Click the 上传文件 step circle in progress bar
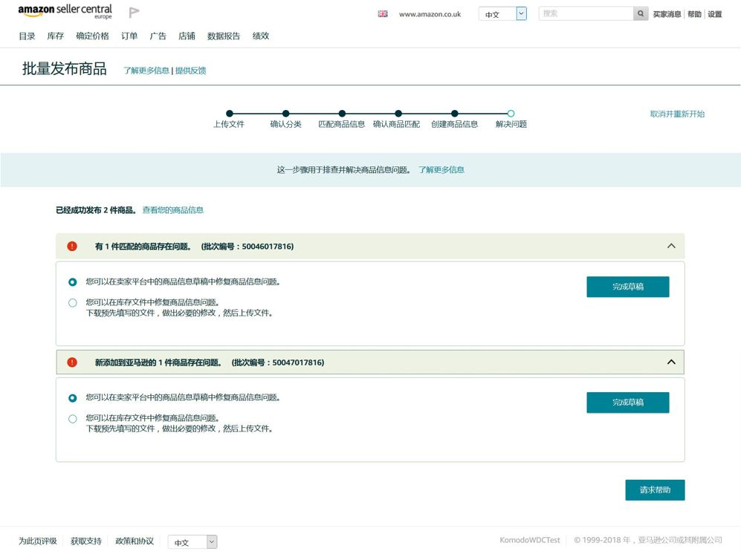Viewport: 741px width, 560px height. (x=229, y=114)
